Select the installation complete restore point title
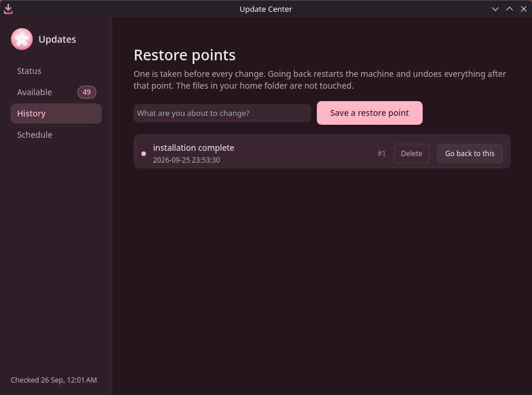 [193, 148]
